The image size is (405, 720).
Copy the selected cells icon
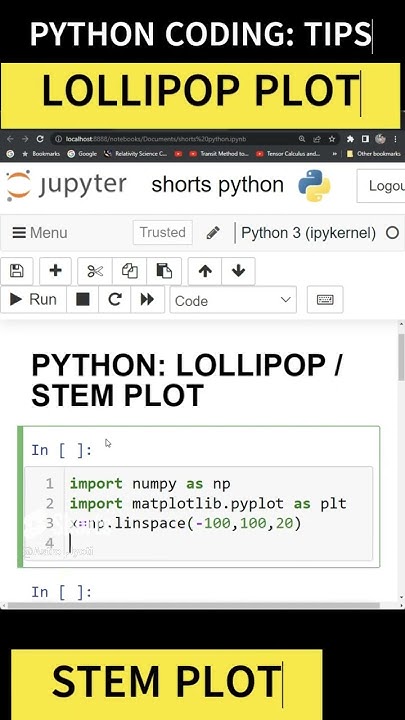point(129,271)
